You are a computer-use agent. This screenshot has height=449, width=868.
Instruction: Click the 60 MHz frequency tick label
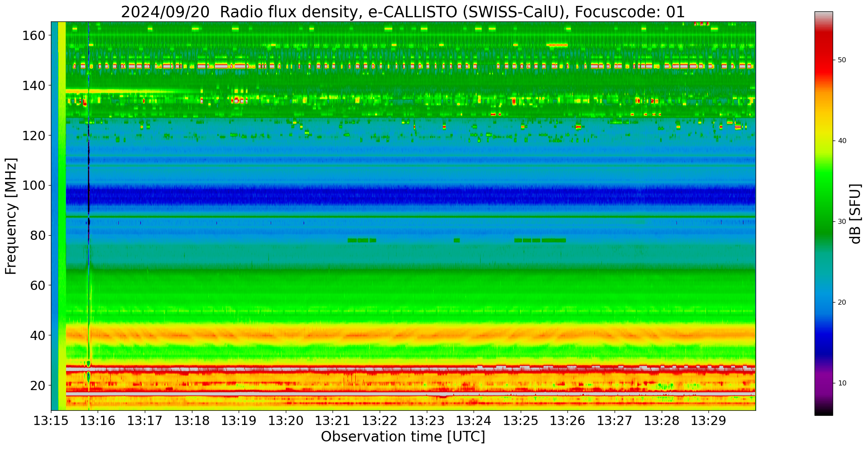tap(37, 285)
